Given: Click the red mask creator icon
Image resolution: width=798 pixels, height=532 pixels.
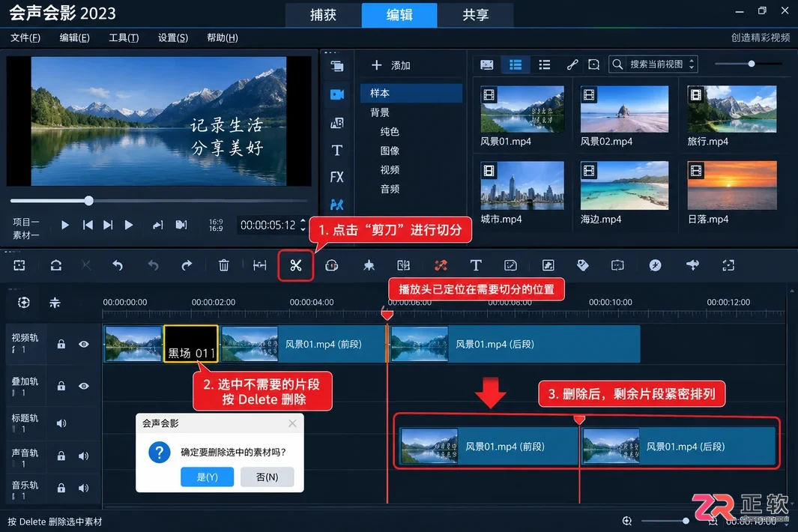Looking at the screenshot, I should (441, 265).
